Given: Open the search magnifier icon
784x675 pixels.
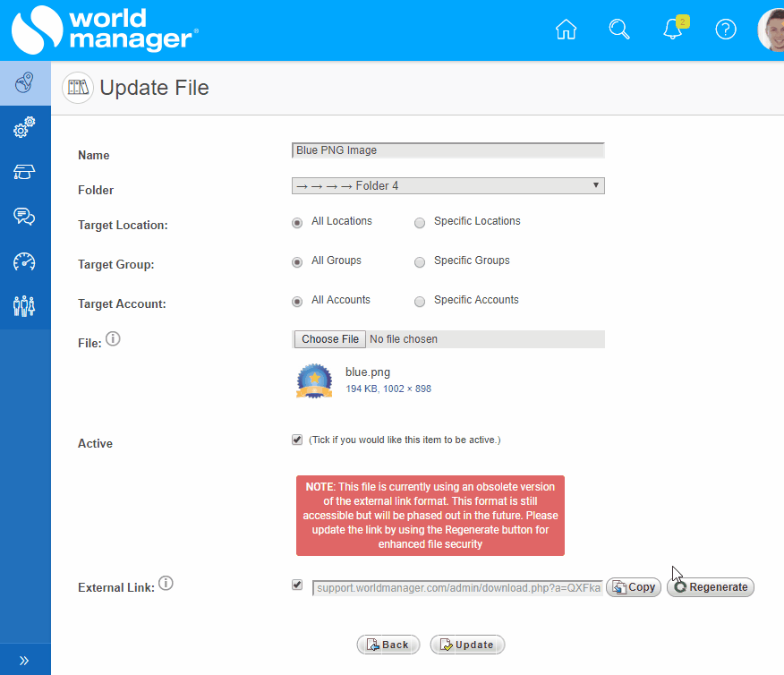Looking at the screenshot, I should click(x=619, y=29).
